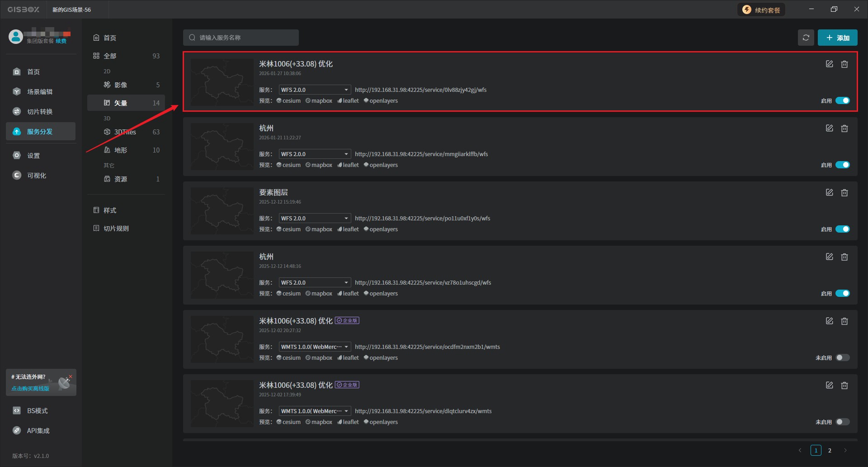Select the 影像 category in the list
Viewport: 868px width, 467px height.
(120, 85)
